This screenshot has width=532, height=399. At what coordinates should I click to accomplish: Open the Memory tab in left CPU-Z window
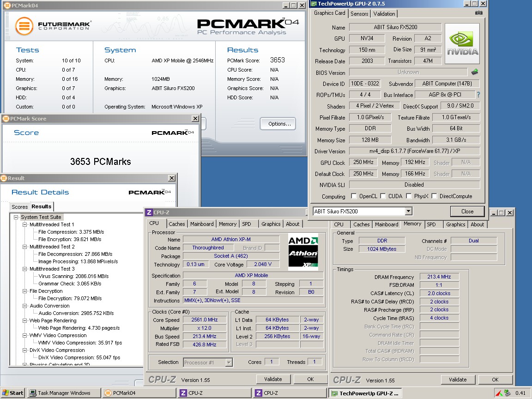pyautogui.click(x=228, y=224)
